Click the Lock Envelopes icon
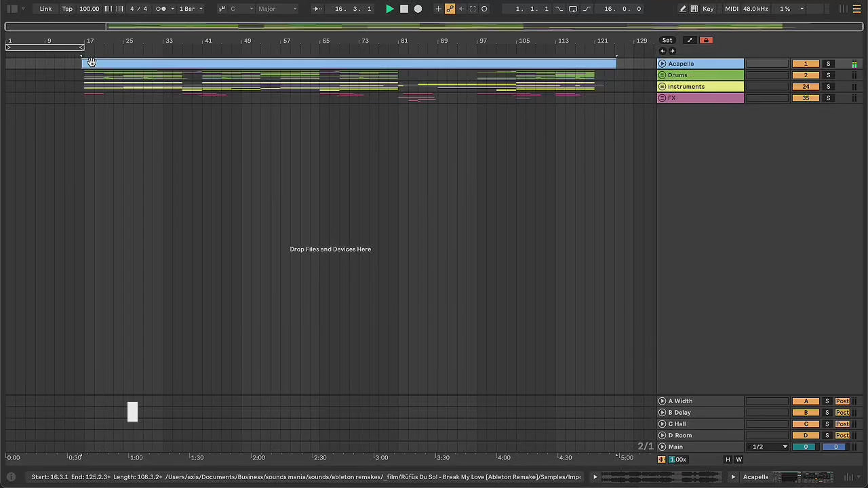 click(x=706, y=40)
